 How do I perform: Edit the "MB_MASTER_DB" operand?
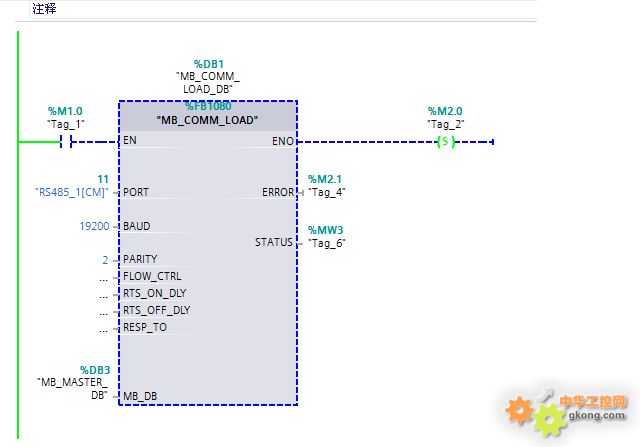[73, 389]
